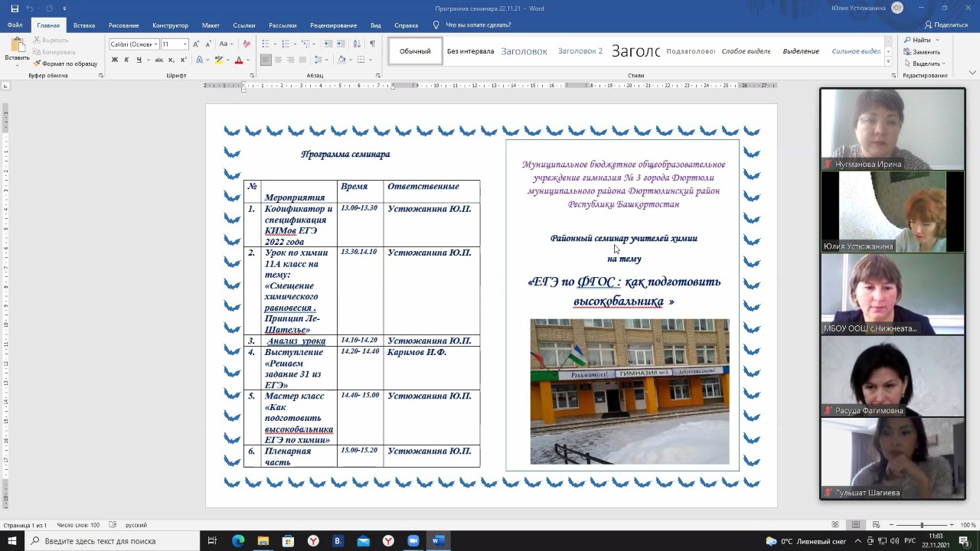This screenshot has height=551, width=980.
Task: Expand the Styles gallery more arrow
Action: (x=888, y=62)
